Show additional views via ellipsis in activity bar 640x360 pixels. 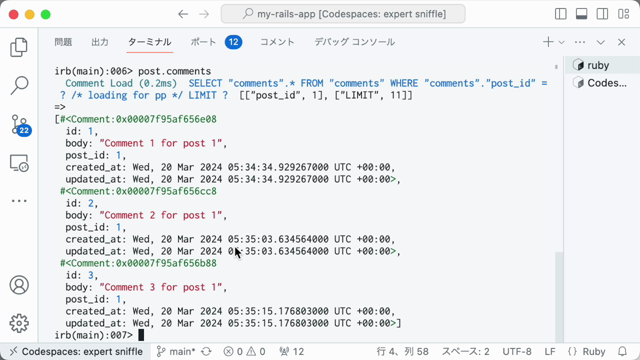click(x=19, y=201)
